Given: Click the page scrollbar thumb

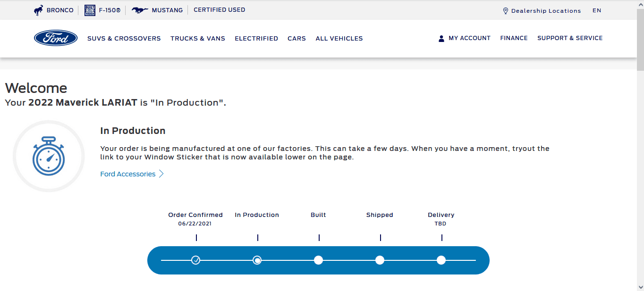Looking at the screenshot, I should [640, 39].
